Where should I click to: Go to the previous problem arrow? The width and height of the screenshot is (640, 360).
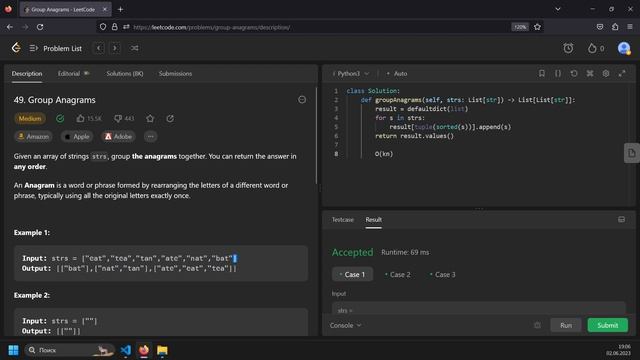point(99,48)
